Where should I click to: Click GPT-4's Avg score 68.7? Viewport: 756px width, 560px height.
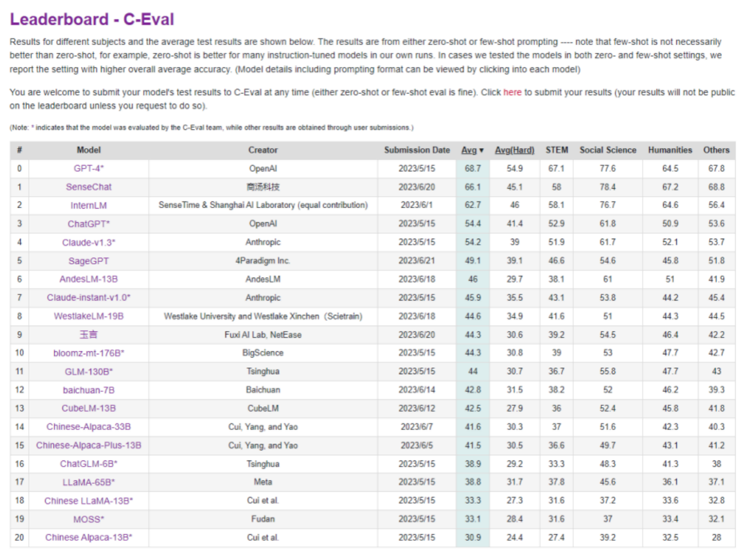[x=473, y=168]
